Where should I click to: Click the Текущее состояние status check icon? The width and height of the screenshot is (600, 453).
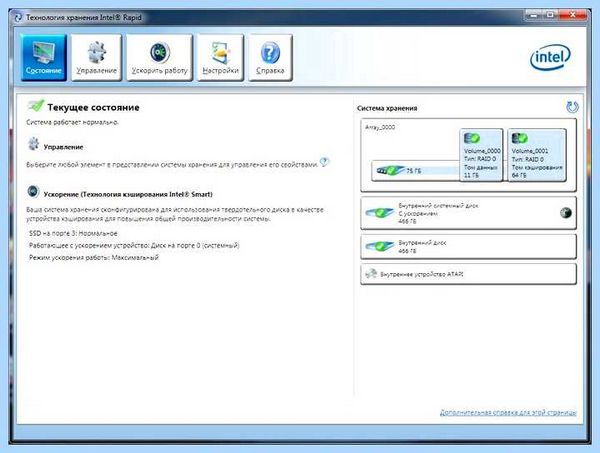click(36, 106)
